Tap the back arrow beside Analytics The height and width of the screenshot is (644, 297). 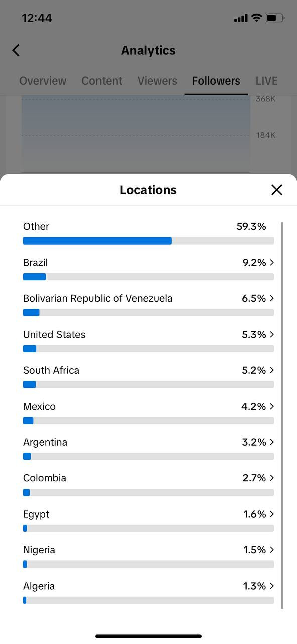pos(16,50)
